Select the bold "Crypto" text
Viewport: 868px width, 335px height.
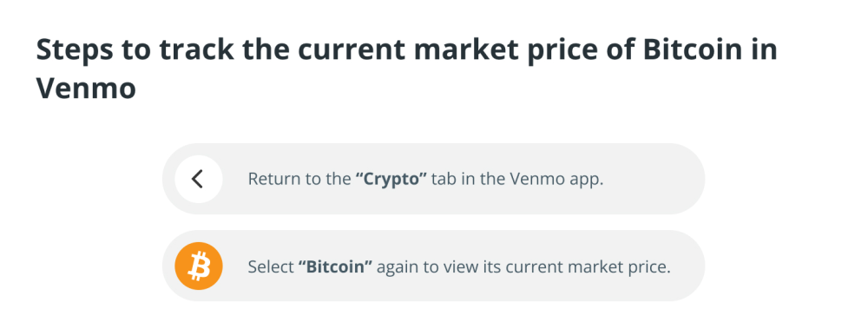point(391,180)
